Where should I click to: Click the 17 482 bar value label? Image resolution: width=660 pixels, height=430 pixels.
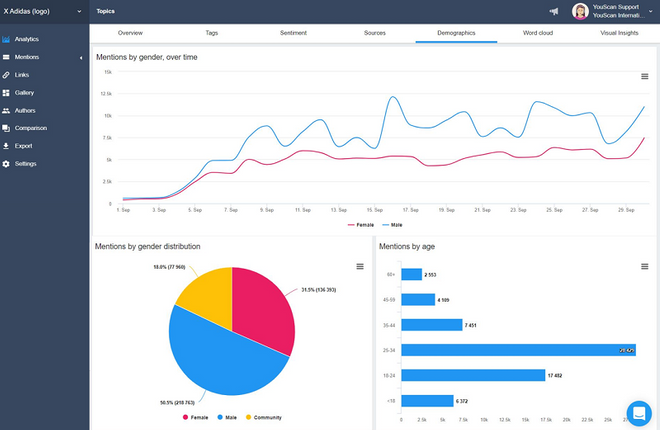click(x=555, y=376)
